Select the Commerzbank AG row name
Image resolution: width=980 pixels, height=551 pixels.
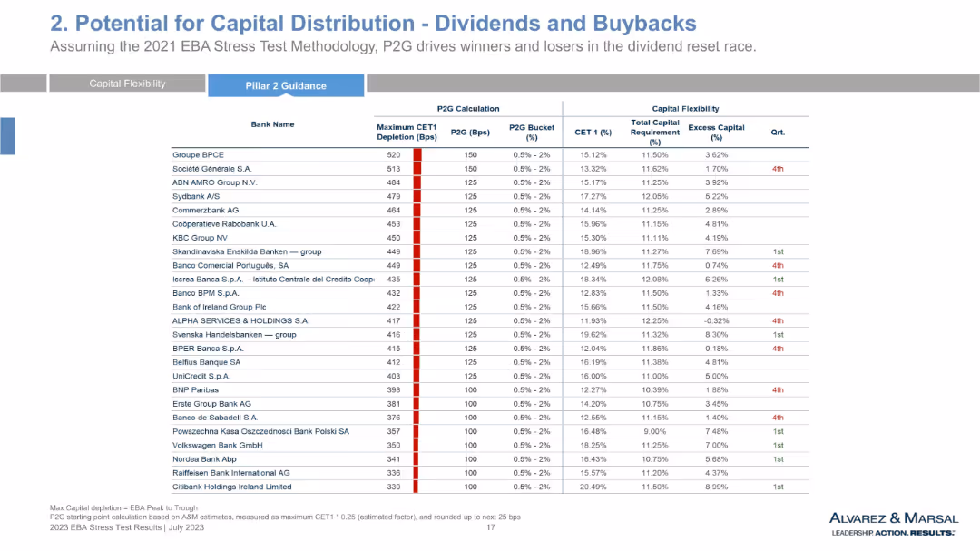(x=206, y=211)
